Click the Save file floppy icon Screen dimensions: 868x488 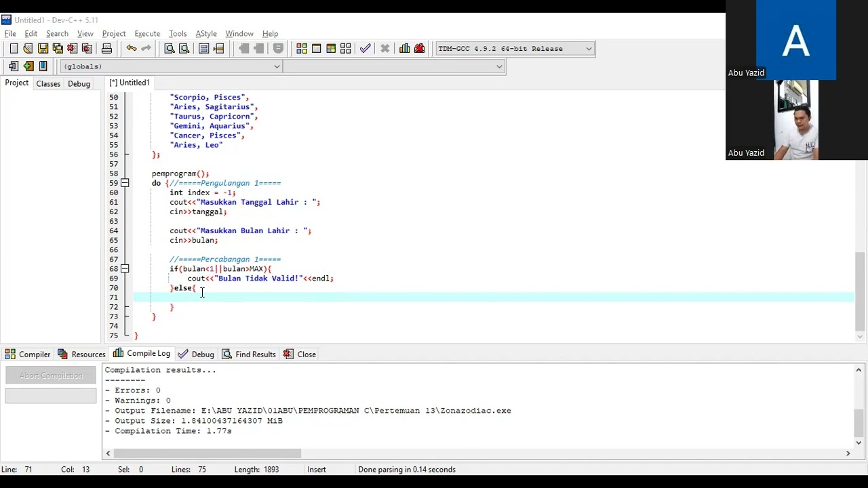pos(43,48)
